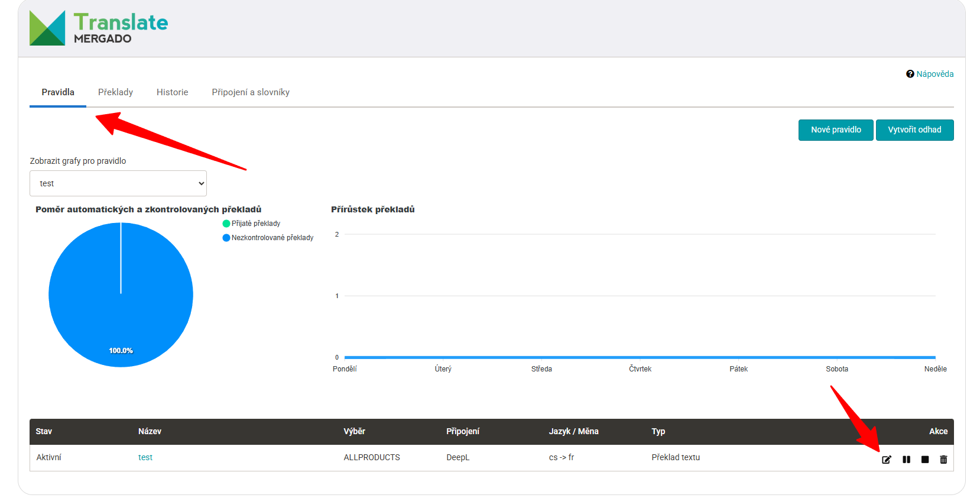Click the Výběr column header

coord(354,431)
